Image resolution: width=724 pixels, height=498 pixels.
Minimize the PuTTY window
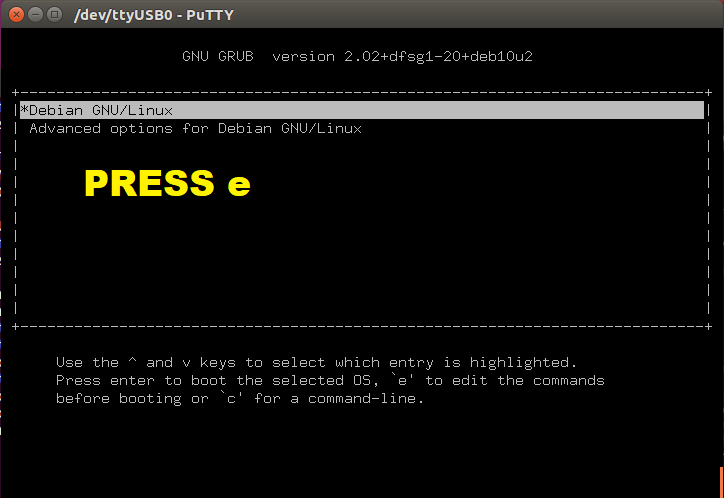pyautogui.click(x=36, y=15)
